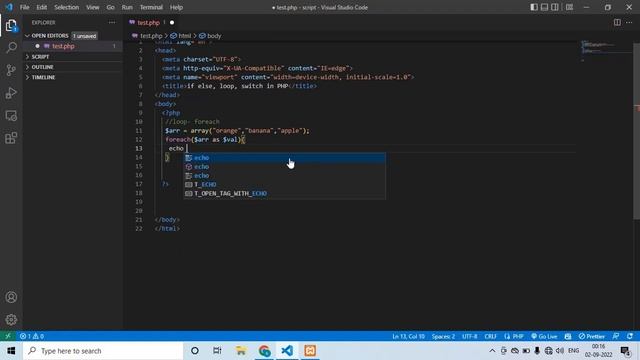Image resolution: width=640 pixels, height=360 pixels.
Task: Open the Edit menu
Action: 42,7
